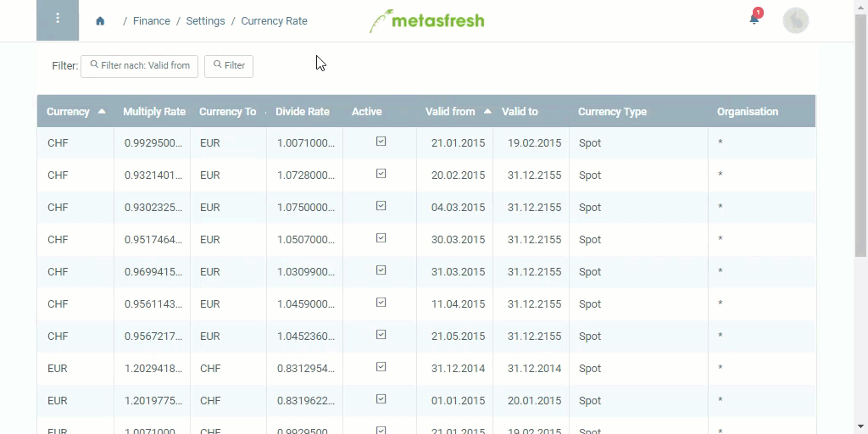This screenshot has height=434, width=868.
Task: Select Divide Rate cell 1.0452360...
Action: click(305, 336)
